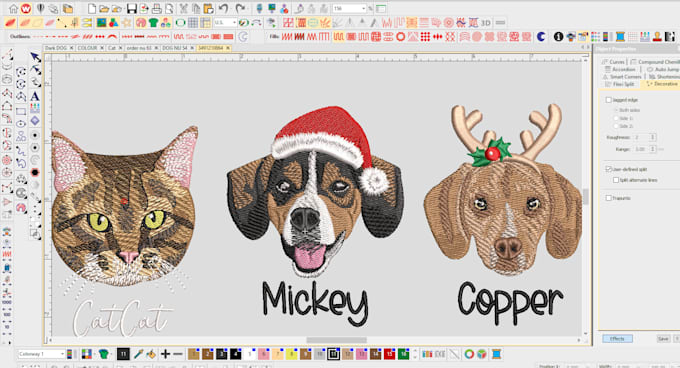The image size is (680, 368).
Task: Open the Wilcom red W logo button
Action: [26, 8]
